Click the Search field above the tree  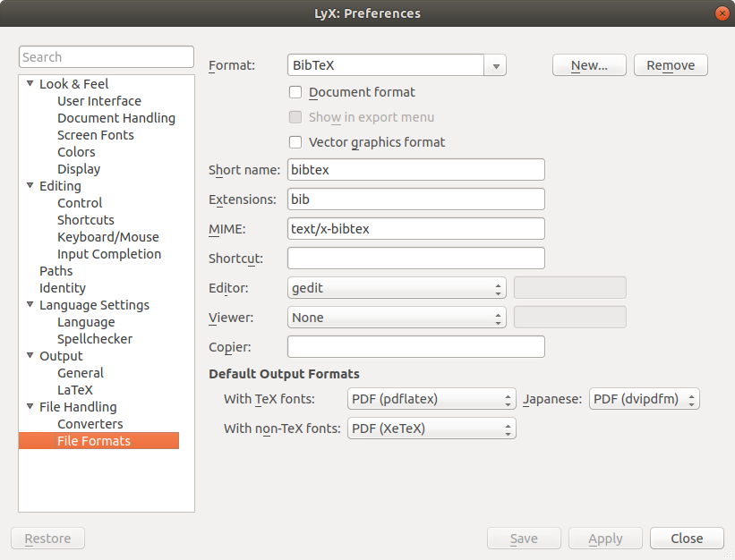(x=107, y=57)
